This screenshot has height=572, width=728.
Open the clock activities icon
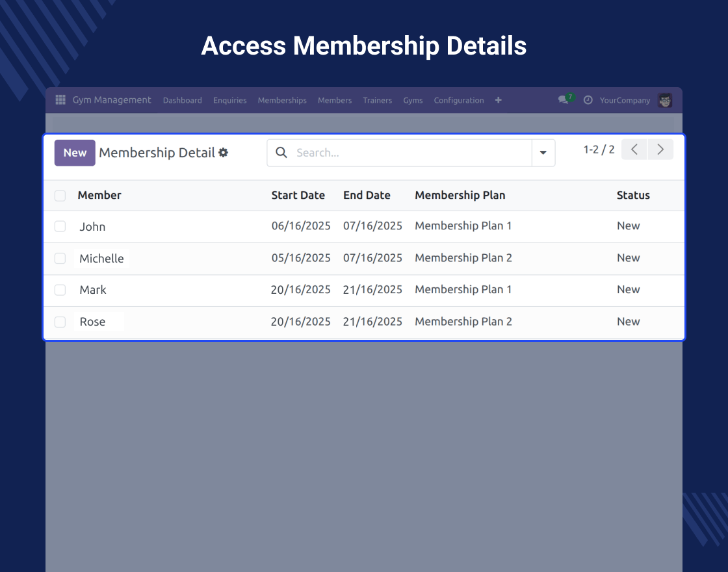(x=588, y=100)
